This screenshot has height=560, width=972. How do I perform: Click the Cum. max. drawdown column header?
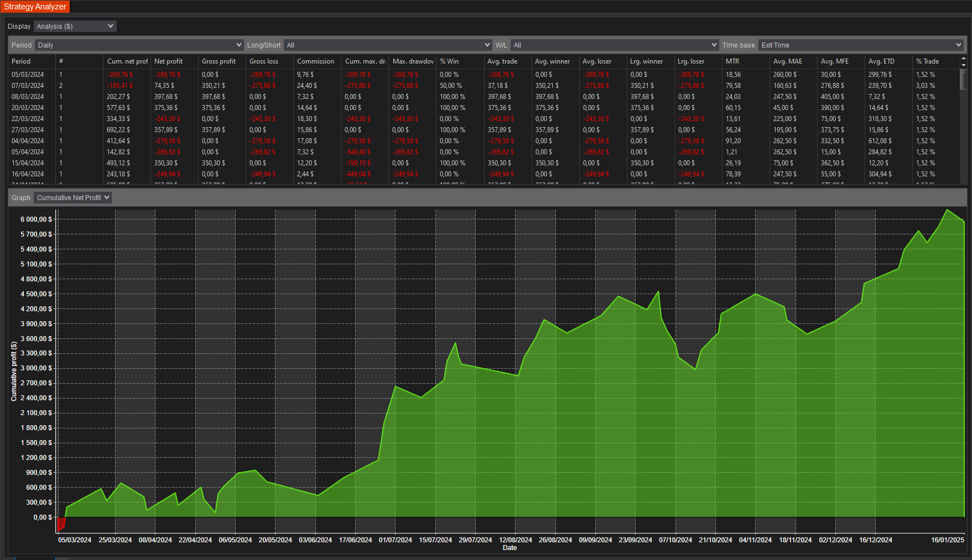point(365,61)
